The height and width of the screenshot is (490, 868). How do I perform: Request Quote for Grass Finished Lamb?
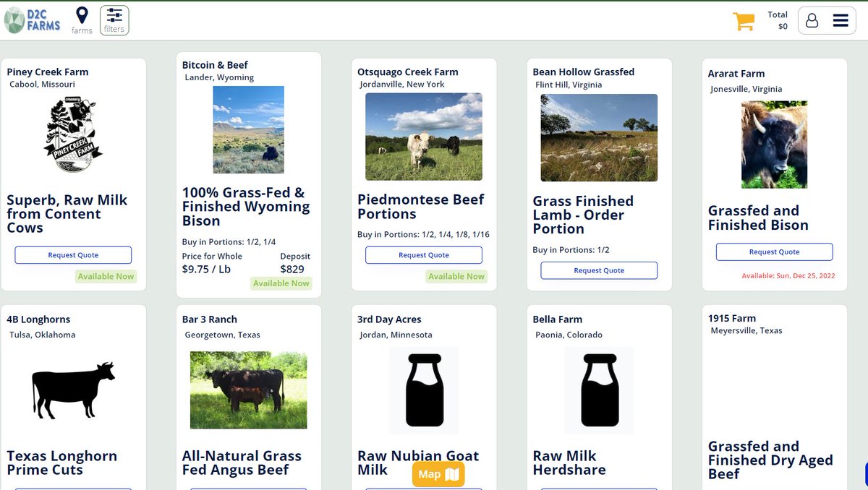pyautogui.click(x=599, y=270)
